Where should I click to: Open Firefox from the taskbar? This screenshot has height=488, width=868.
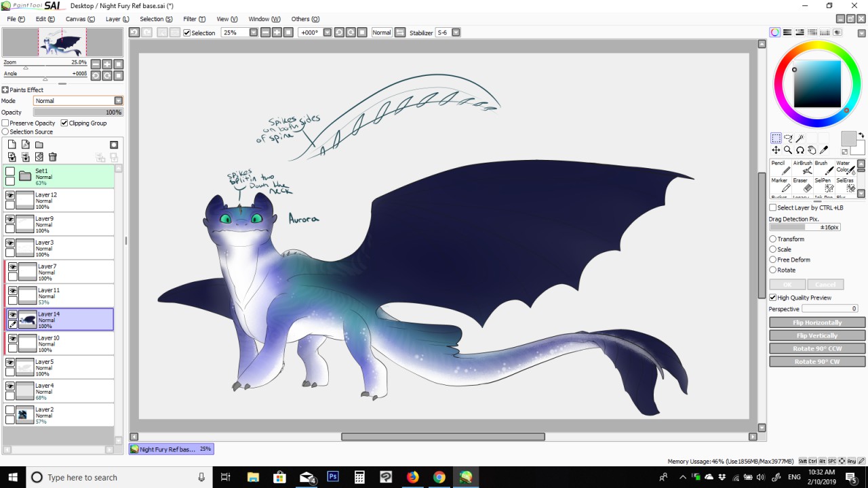coord(413,476)
